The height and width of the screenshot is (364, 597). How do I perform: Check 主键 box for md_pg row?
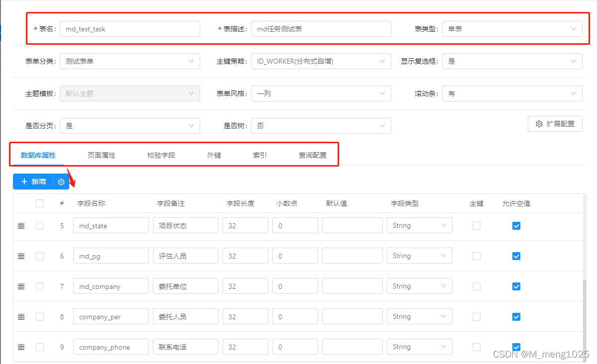point(477,257)
